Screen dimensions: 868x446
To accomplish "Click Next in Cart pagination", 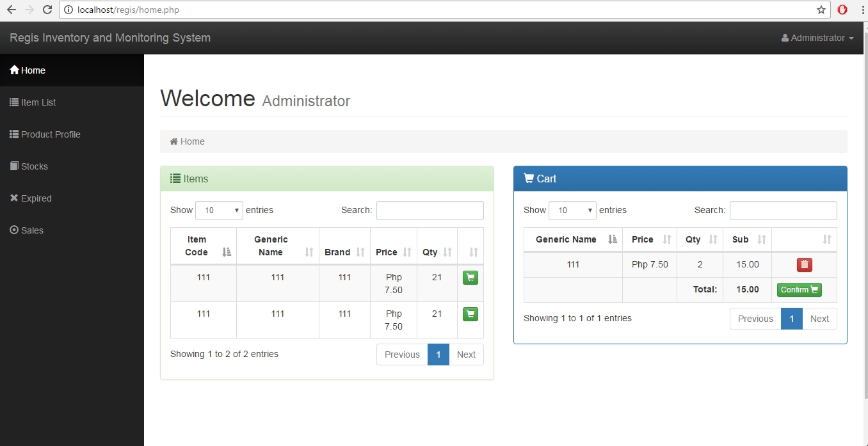I will tap(819, 319).
